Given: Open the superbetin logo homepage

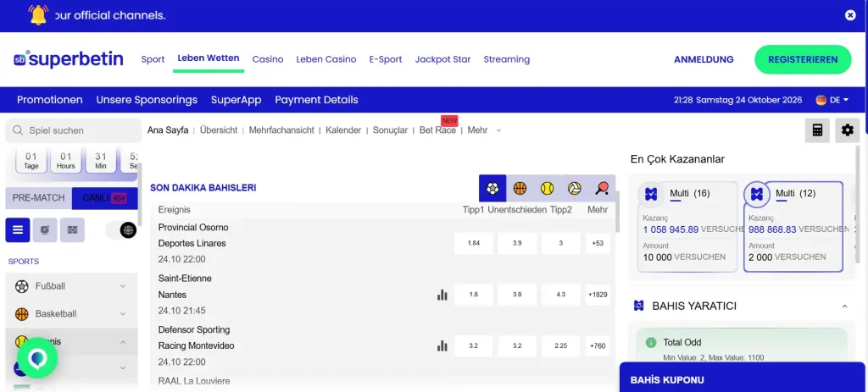Looking at the screenshot, I should 69,59.
